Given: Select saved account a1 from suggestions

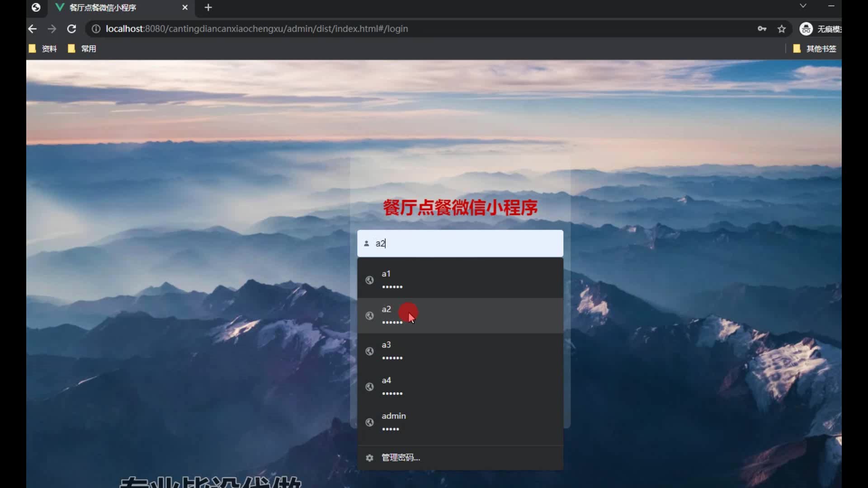Looking at the screenshot, I should tap(459, 280).
